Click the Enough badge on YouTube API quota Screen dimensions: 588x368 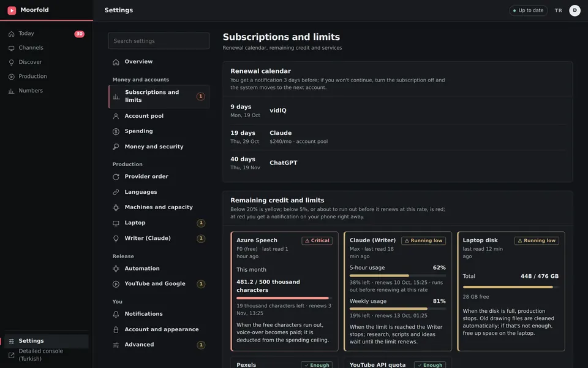pos(430,365)
